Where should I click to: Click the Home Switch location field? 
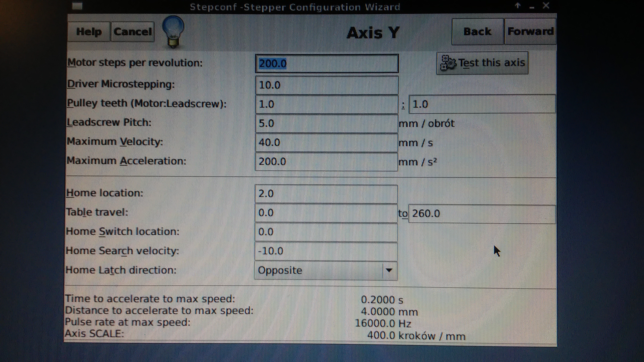tap(326, 232)
